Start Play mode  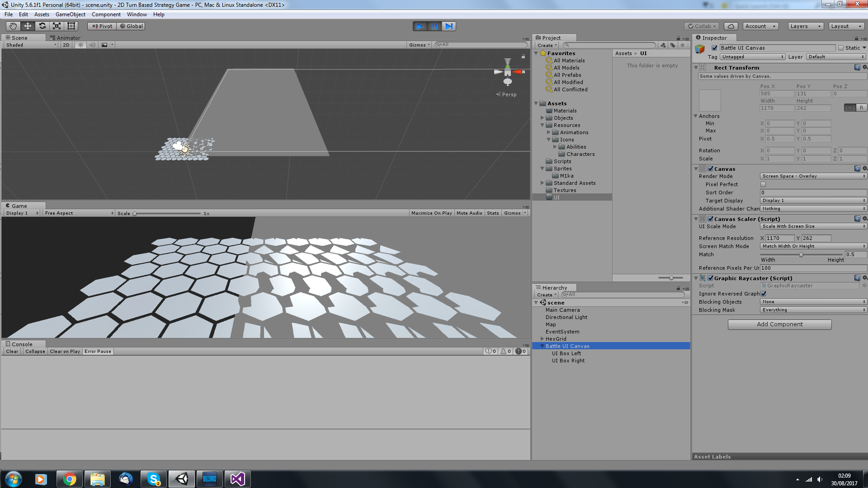click(x=420, y=26)
